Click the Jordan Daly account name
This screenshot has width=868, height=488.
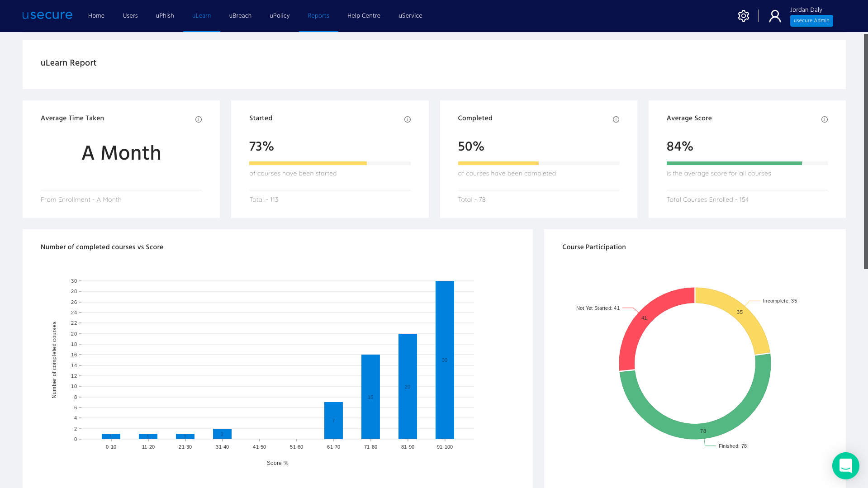point(806,9)
